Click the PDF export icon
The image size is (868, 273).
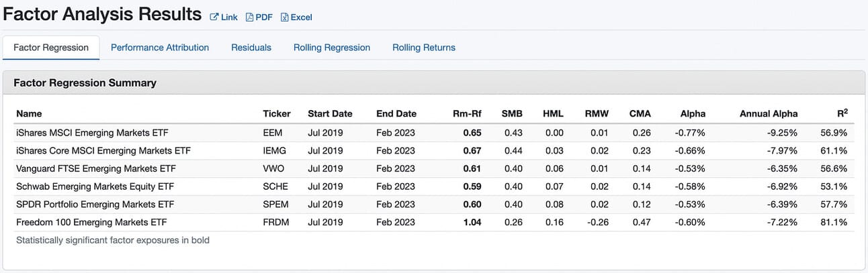coord(249,17)
